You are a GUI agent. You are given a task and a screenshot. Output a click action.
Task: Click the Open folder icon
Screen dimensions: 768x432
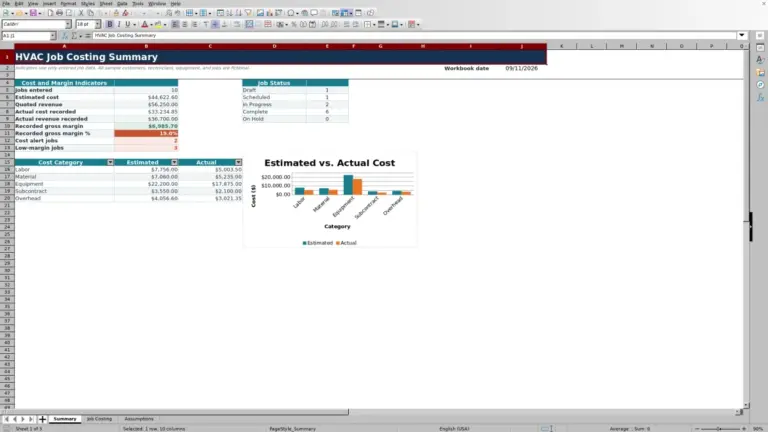pyautogui.click(x=19, y=13)
